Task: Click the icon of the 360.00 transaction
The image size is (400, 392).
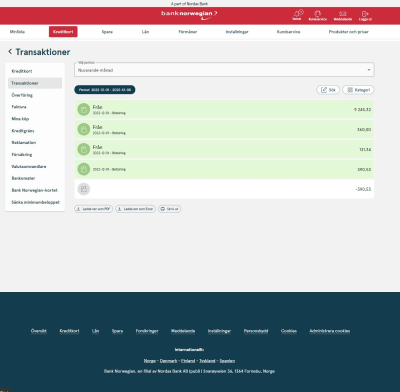Action: tap(84, 129)
